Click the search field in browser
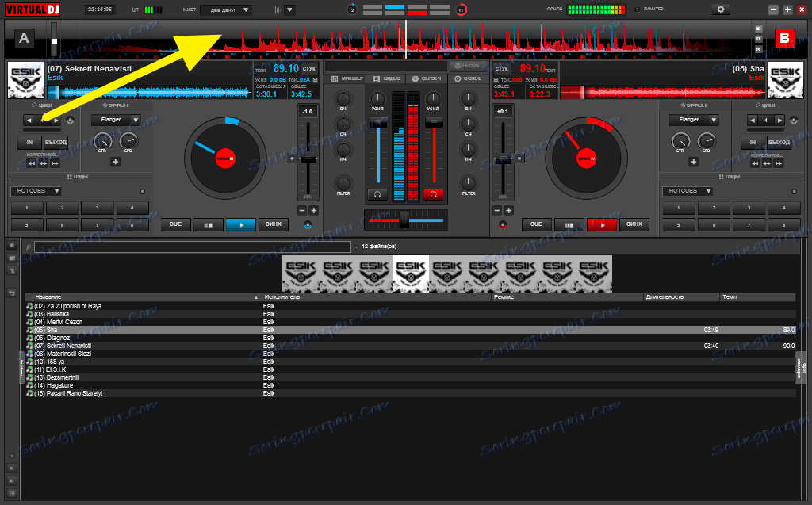Viewport: 812px width, 505px height. pos(192,247)
